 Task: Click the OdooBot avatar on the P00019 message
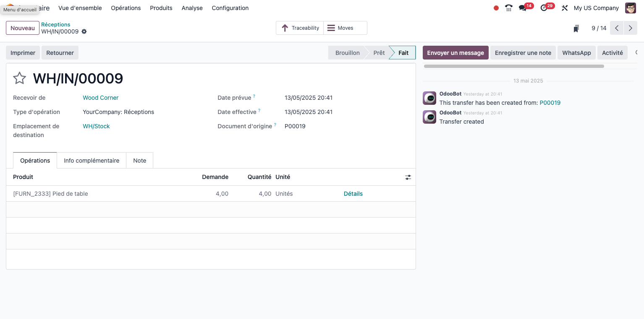pos(429,98)
